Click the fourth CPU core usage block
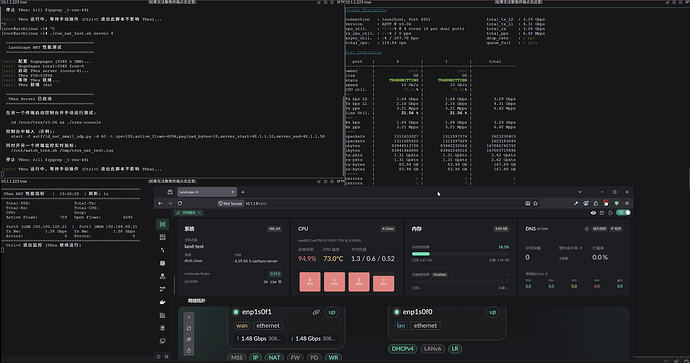Viewport: 690px width, 363px height. point(383,283)
